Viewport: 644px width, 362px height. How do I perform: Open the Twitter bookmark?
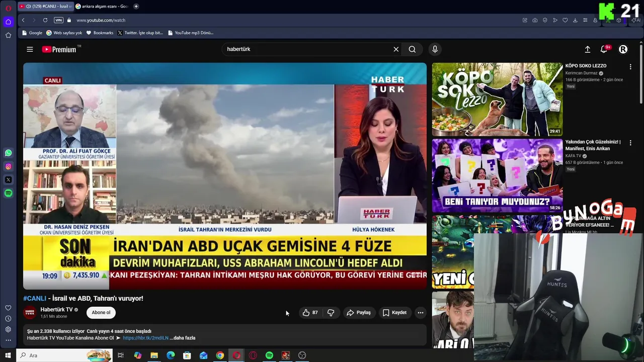coord(140,33)
